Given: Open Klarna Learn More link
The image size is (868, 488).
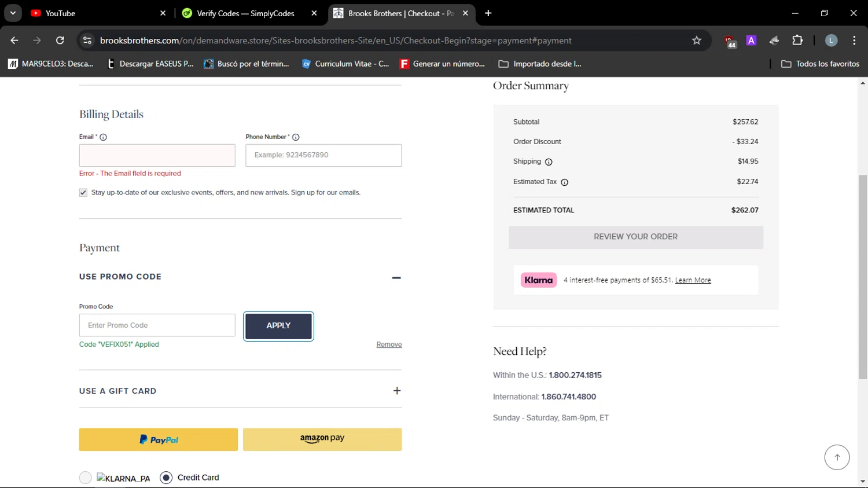Looking at the screenshot, I should (x=693, y=280).
